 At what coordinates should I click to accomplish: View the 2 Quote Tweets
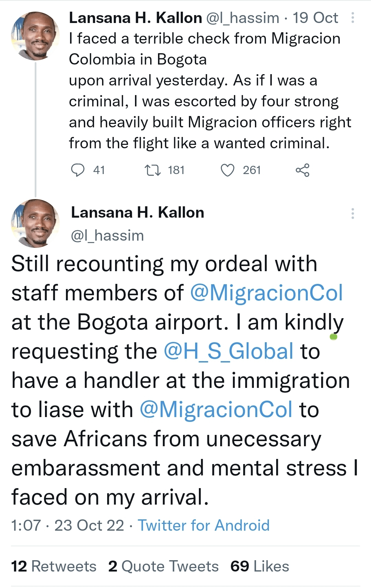coord(164,566)
